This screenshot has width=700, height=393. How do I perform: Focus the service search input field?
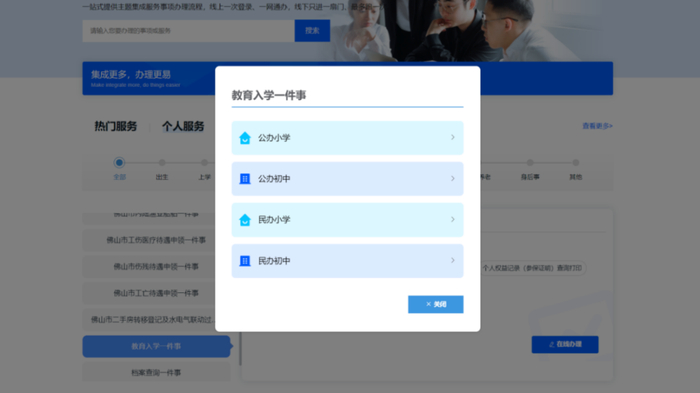[x=188, y=31]
